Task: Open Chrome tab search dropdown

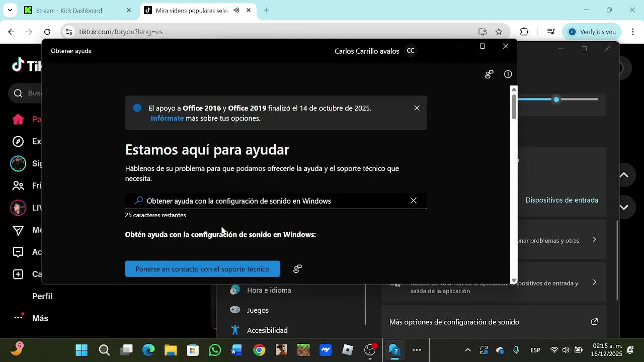Action: point(10,10)
